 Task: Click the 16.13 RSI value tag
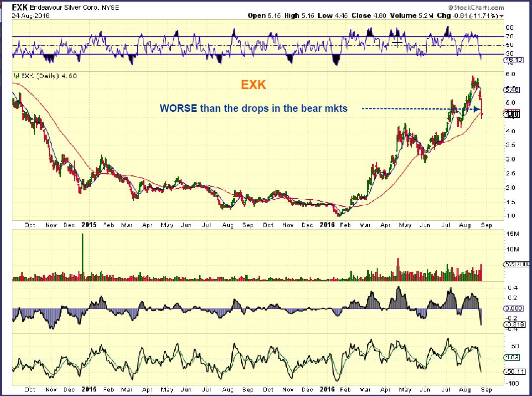pos(514,60)
